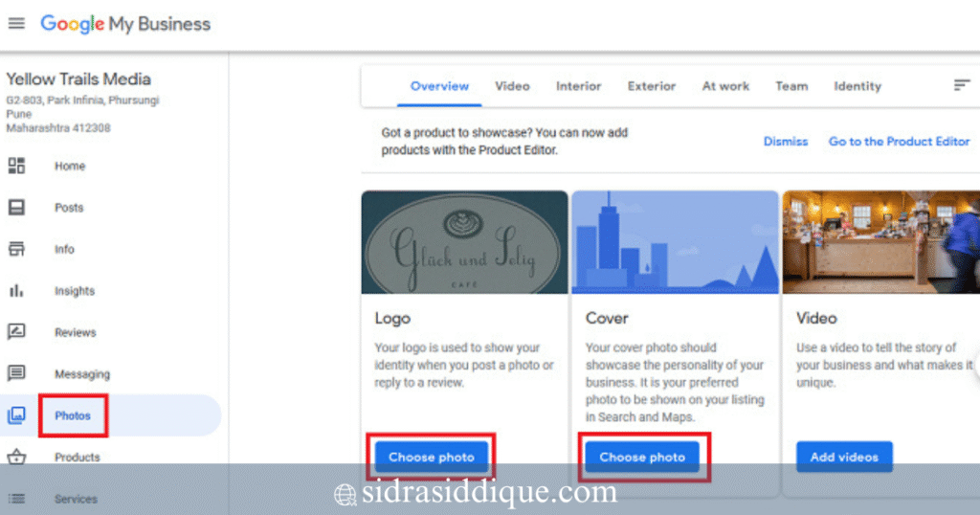980x515 pixels.
Task: Select Photos in the sidebar
Action: click(73, 415)
